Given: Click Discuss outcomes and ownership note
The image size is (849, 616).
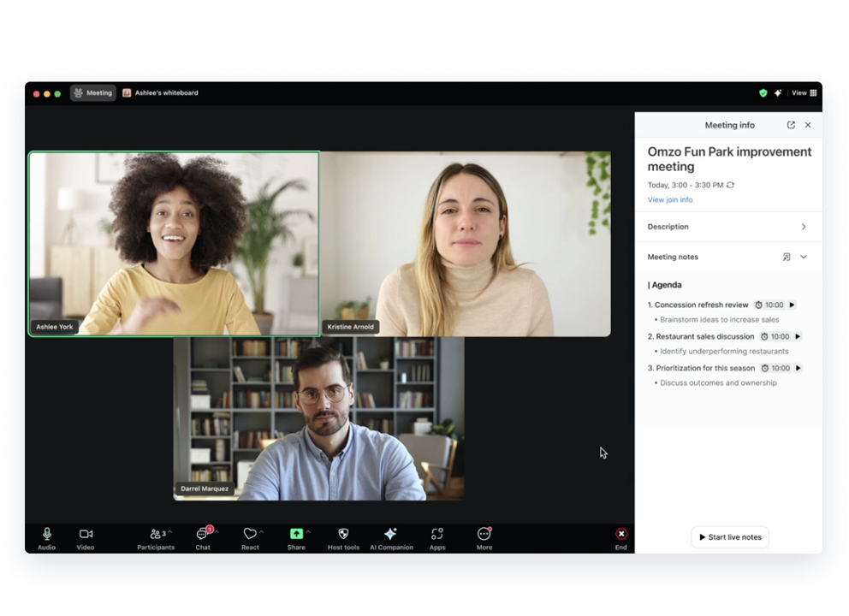Looking at the screenshot, I should point(718,382).
